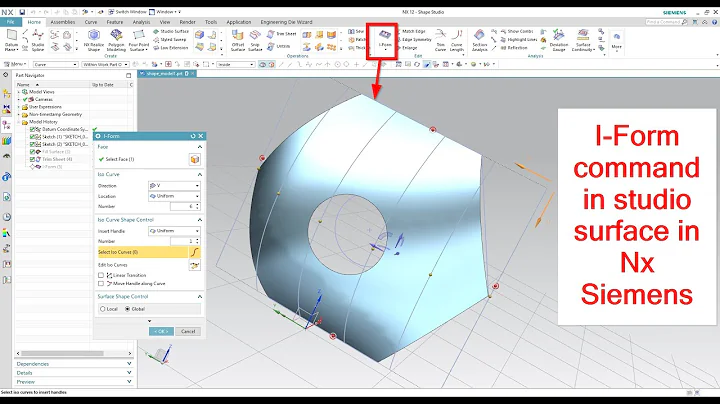Collapse Surface Shape Control section
This screenshot has height=404, width=720.
pyautogui.click(x=200, y=297)
